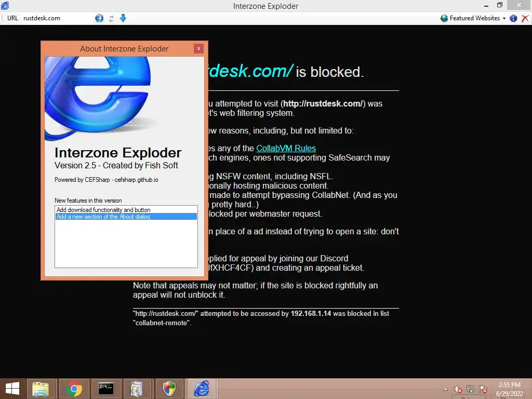Click the Go navigate icon beside the URL
532x399 pixels.
tap(99, 18)
